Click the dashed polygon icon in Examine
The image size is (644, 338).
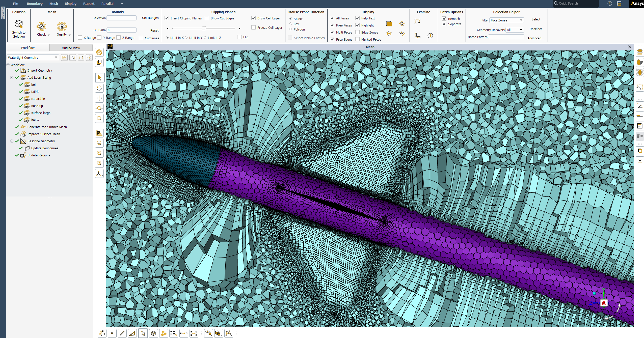(x=417, y=21)
